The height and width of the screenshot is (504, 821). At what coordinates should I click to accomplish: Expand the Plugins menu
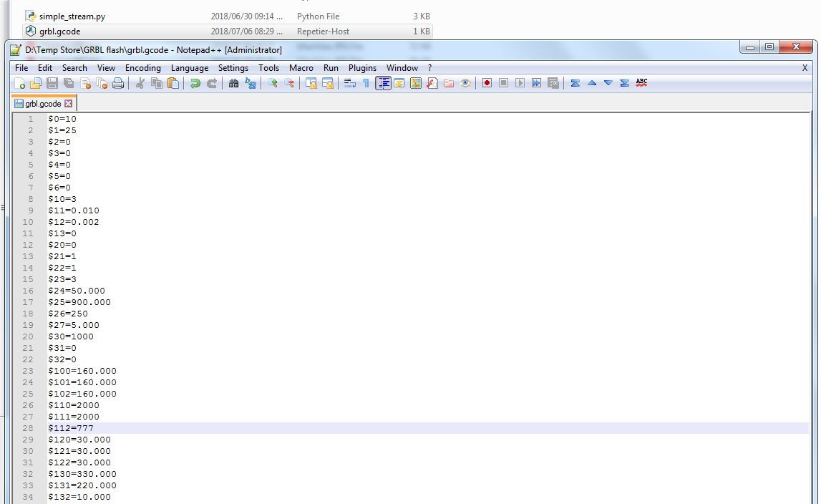pyautogui.click(x=362, y=67)
